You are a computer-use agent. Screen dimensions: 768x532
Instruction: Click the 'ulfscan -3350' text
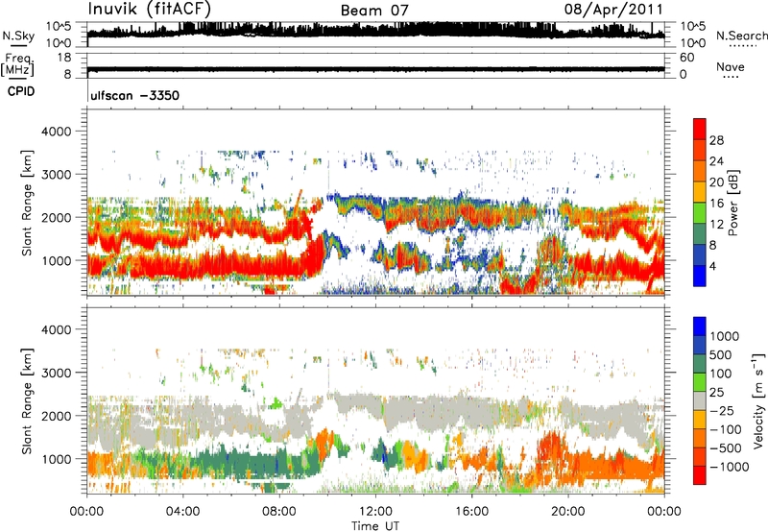pos(134,95)
